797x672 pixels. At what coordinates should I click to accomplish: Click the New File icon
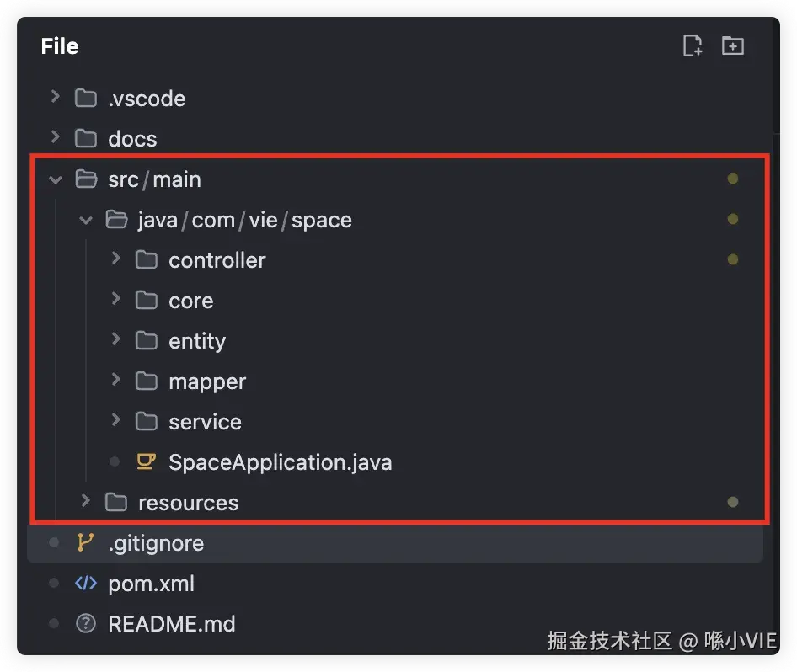[x=692, y=46]
